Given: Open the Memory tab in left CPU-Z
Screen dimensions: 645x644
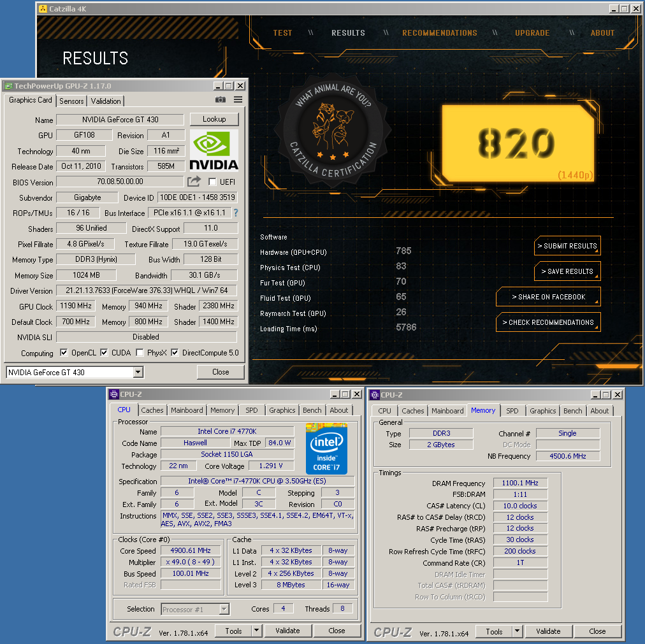Looking at the screenshot, I should point(222,410).
